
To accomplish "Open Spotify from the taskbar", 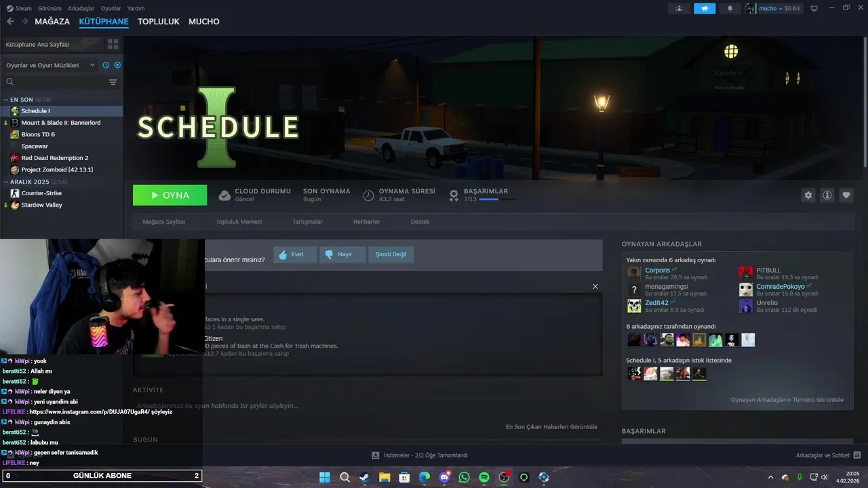I will click(484, 477).
